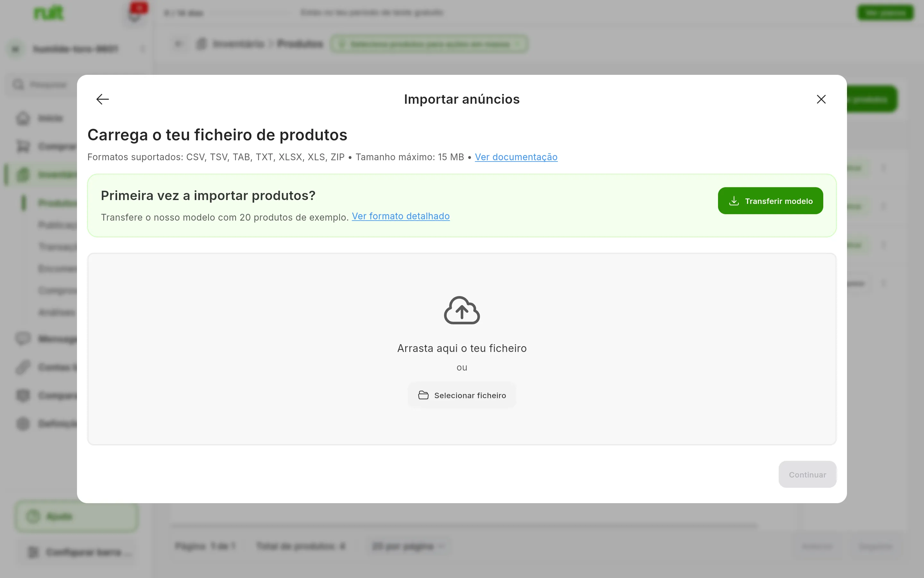
Task: Click the Selecionar ficheiro button
Action: [462, 395]
